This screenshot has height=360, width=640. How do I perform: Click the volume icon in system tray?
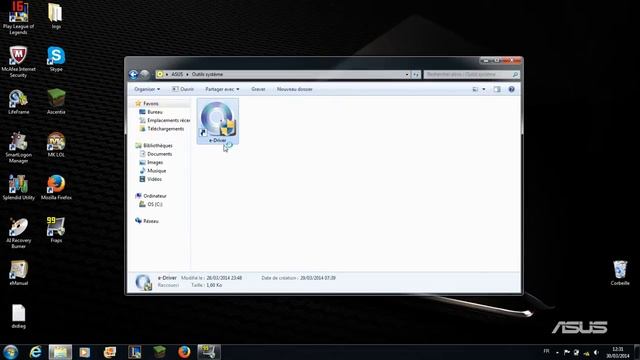tap(596, 352)
